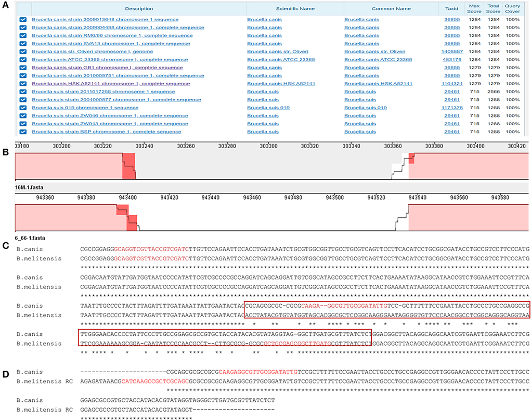Open Brucella suis strain ZW043 description link
The width and height of the screenshot is (531, 420).
click(110, 124)
